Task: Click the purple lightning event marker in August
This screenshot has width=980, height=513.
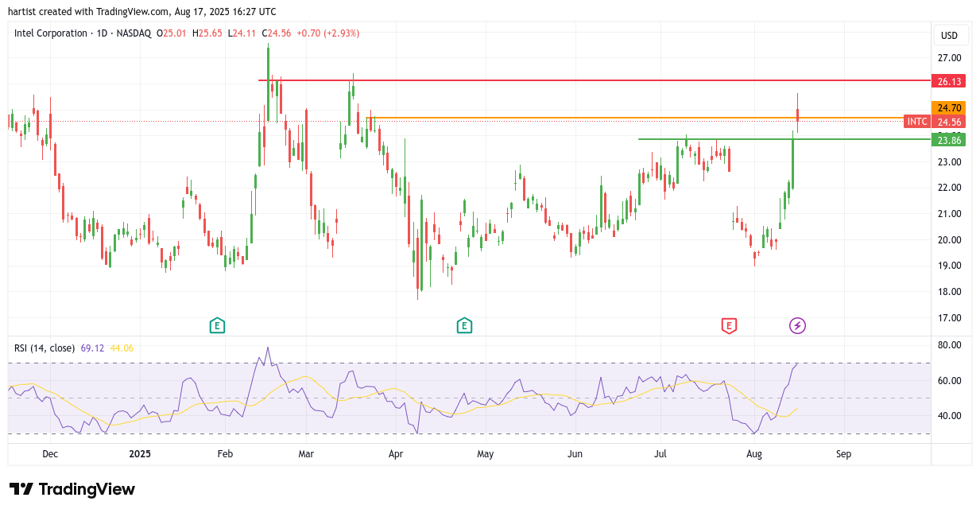Action: click(x=798, y=325)
